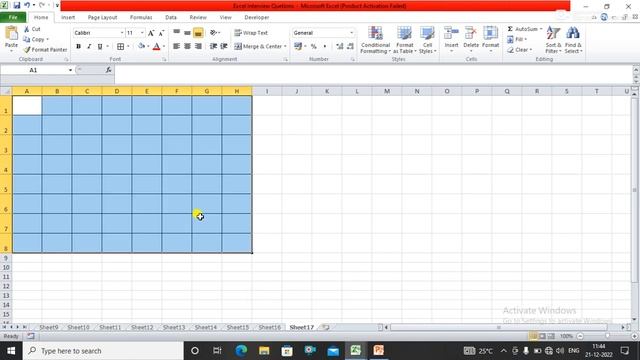Align text left
The width and height of the screenshot is (640, 360).
point(176,47)
